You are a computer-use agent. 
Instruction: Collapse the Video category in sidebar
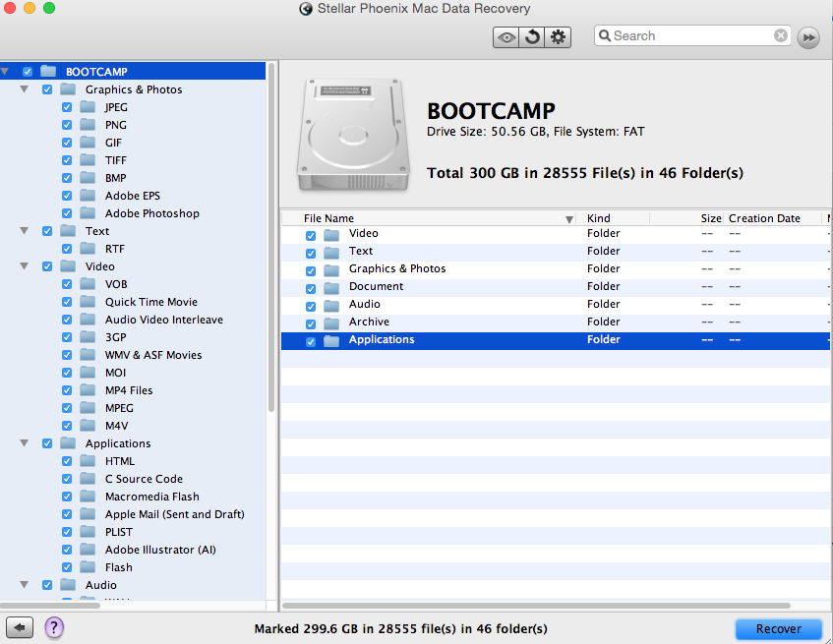tap(24, 266)
